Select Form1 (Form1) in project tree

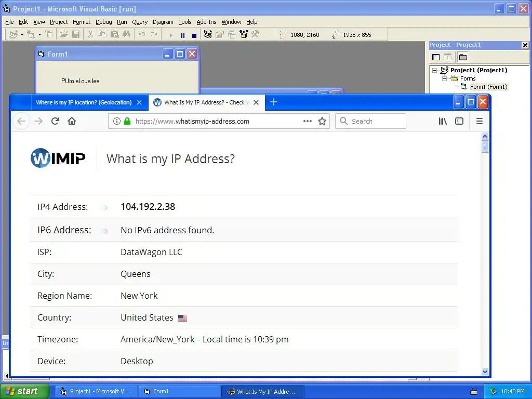(x=488, y=87)
